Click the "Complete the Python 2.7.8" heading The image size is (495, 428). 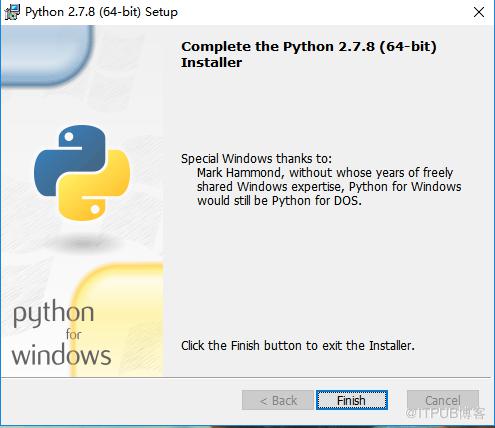coord(309,54)
